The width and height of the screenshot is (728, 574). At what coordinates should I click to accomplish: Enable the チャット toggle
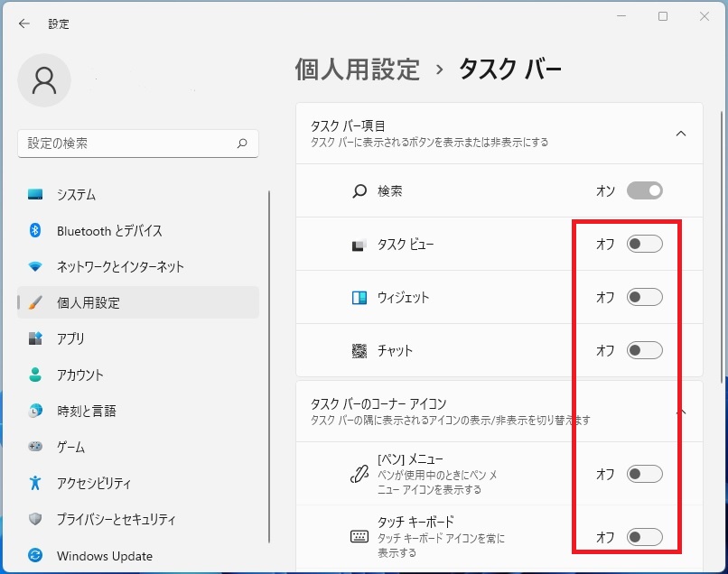644,350
